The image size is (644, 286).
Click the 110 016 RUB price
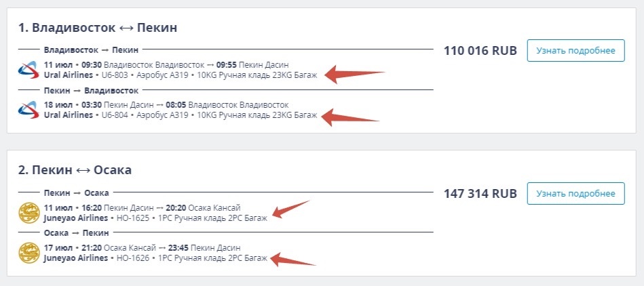tap(480, 51)
